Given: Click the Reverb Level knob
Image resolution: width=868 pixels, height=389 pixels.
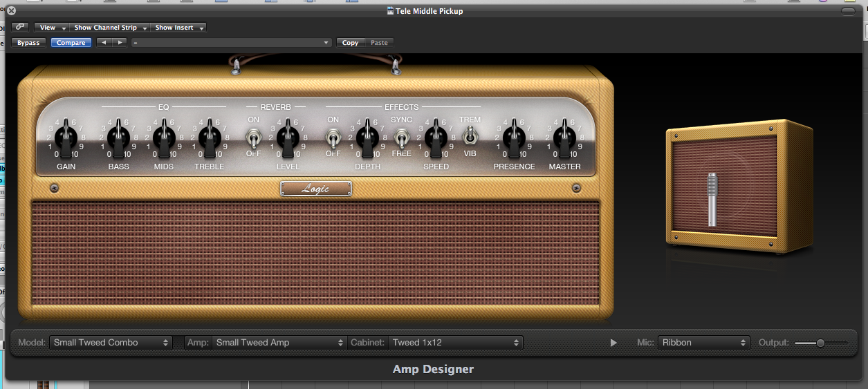Looking at the screenshot, I should (x=288, y=137).
